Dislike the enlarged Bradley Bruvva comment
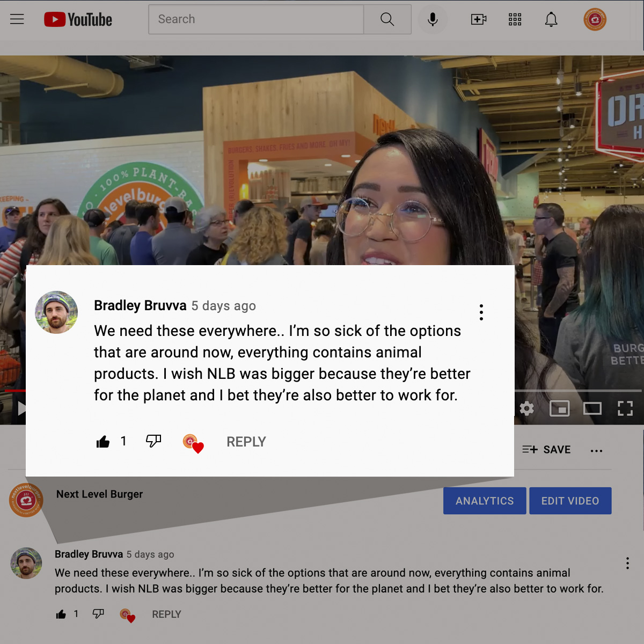Screen dimensions: 644x644 point(153,441)
